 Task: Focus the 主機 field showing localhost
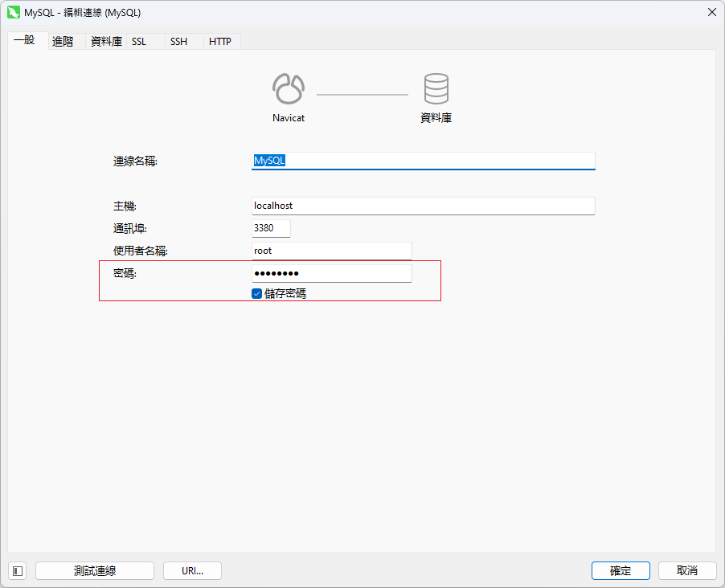(x=423, y=206)
